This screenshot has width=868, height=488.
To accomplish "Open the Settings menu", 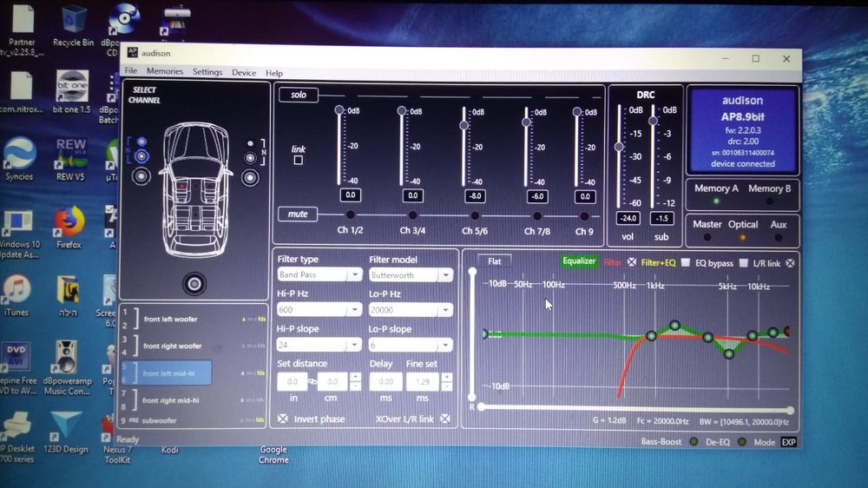I will [207, 72].
